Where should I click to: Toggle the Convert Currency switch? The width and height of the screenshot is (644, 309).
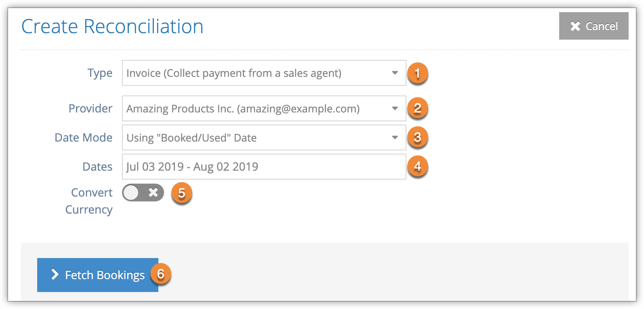pyautogui.click(x=143, y=193)
